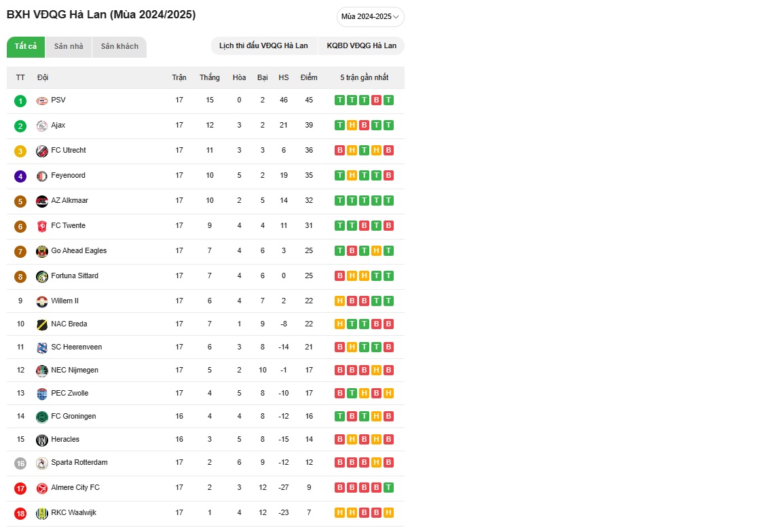Click the Willem II club logo
Viewport: 782px width, 532px height.
click(42, 302)
